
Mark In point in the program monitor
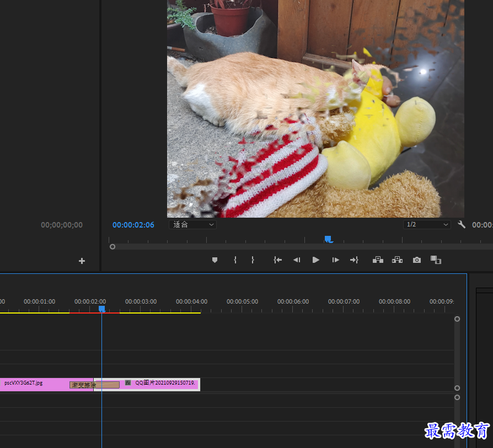(x=235, y=260)
